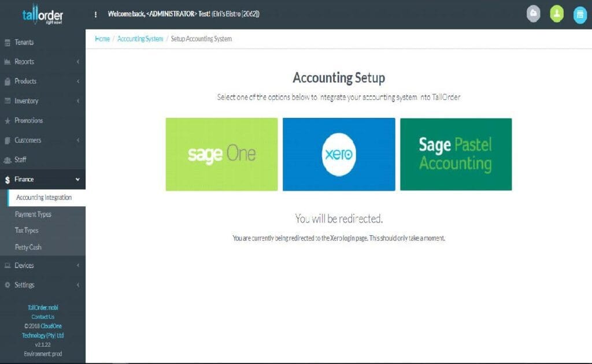Click the v2.1.22 version text
This screenshot has width=592, height=364.
coord(43,345)
